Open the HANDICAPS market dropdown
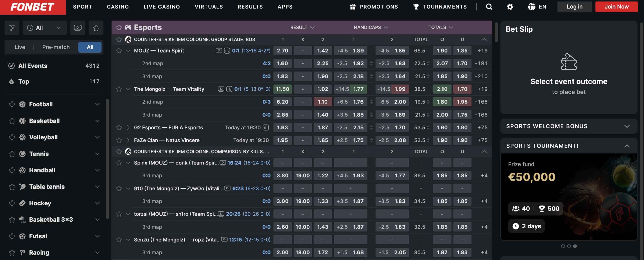The image size is (644, 260). (x=371, y=27)
